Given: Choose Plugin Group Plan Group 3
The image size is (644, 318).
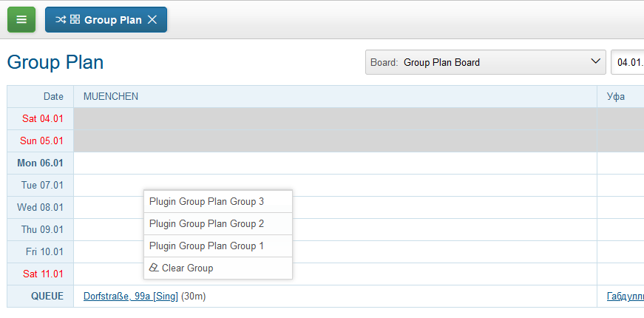Looking at the screenshot, I should pyautogui.click(x=206, y=201).
